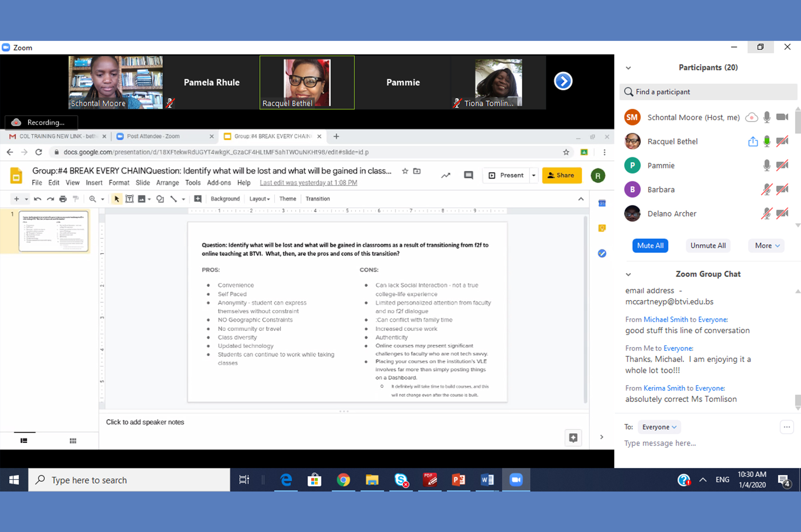The height and width of the screenshot is (532, 801).
Task: Open the Add-ons menu
Action: [x=219, y=183]
